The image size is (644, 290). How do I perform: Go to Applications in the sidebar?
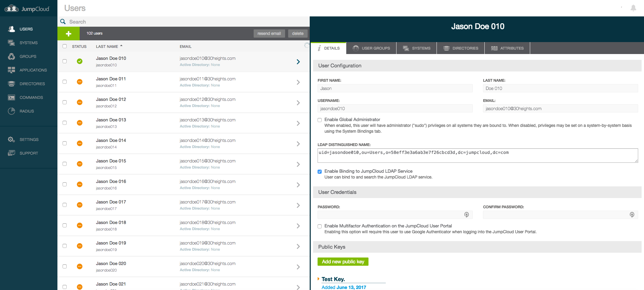pyautogui.click(x=33, y=70)
